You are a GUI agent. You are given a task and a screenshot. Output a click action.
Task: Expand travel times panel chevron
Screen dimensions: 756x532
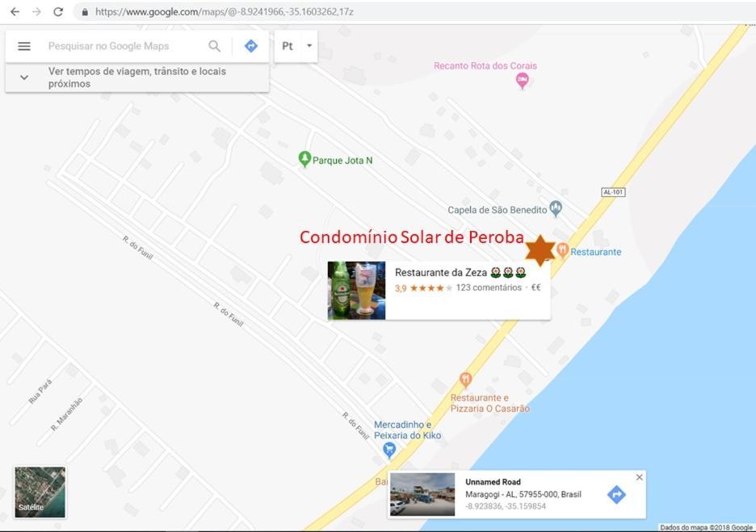point(24,77)
